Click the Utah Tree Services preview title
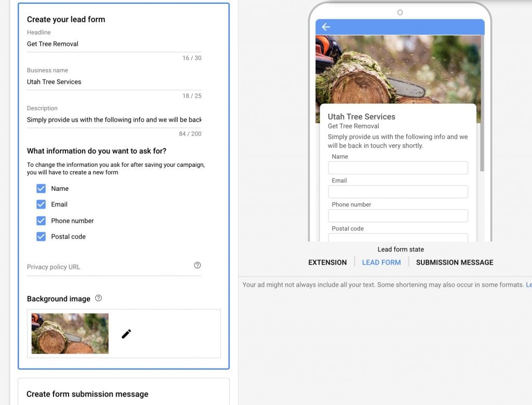Image resolution: width=532 pixels, height=405 pixels. (362, 117)
